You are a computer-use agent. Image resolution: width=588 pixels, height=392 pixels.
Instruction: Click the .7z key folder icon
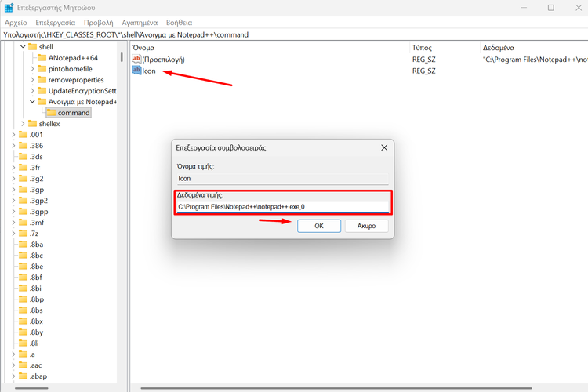[x=23, y=234]
